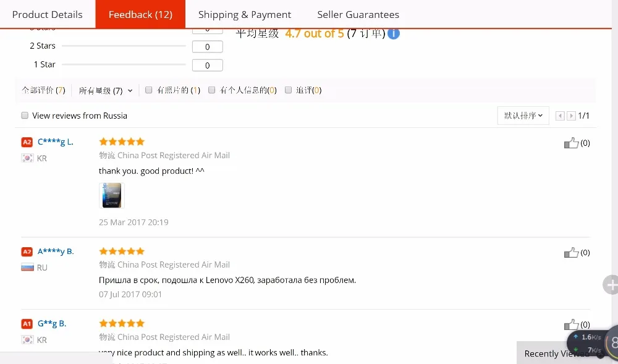The height and width of the screenshot is (364, 618).
Task: Like C****g L.'s review with thumbs-up
Action: (571, 143)
